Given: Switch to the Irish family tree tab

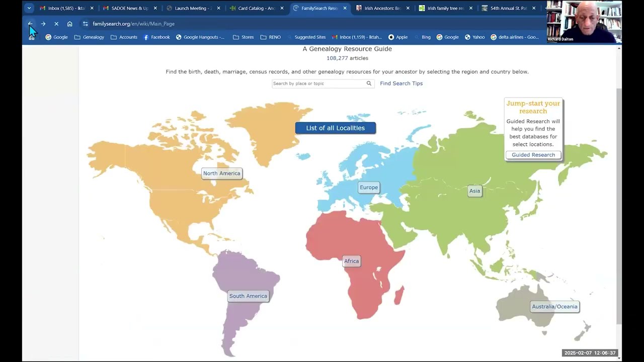Looking at the screenshot, I should pyautogui.click(x=445, y=8).
